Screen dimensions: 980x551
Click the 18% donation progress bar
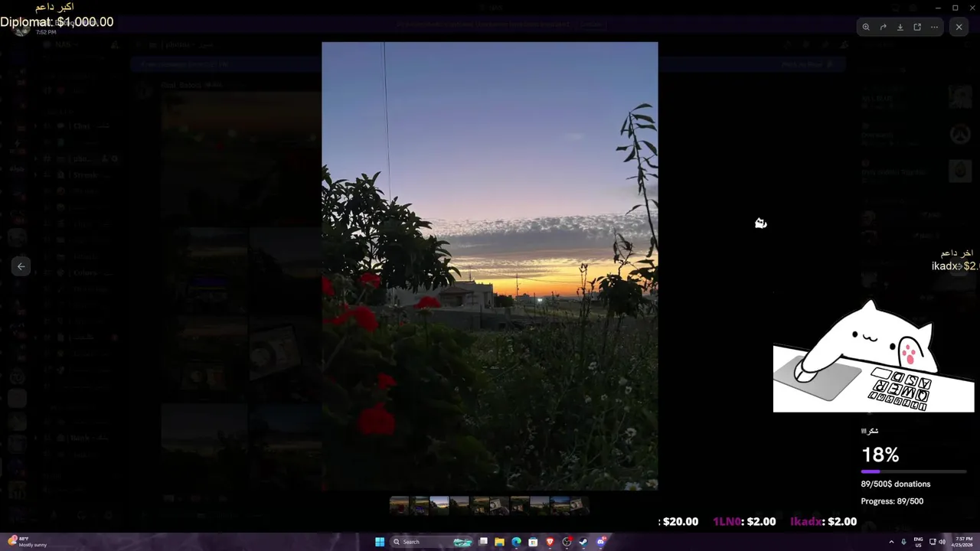[913, 471]
